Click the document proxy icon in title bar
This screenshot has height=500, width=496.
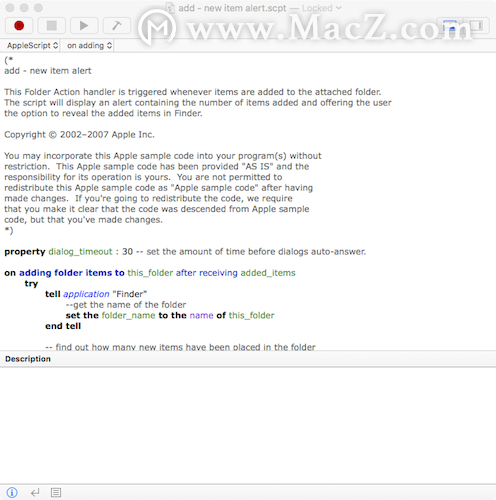(x=170, y=8)
